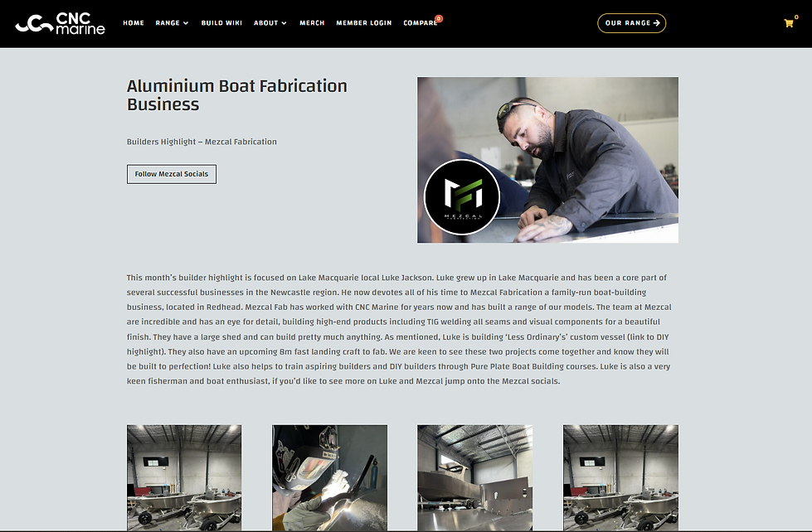Image resolution: width=812 pixels, height=532 pixels.
Task: Open the photo of Luke working
Action: 548,160
